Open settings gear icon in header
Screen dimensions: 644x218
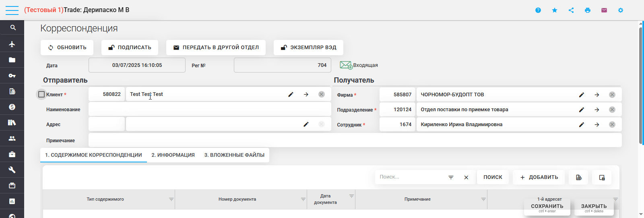click(621, 10)
